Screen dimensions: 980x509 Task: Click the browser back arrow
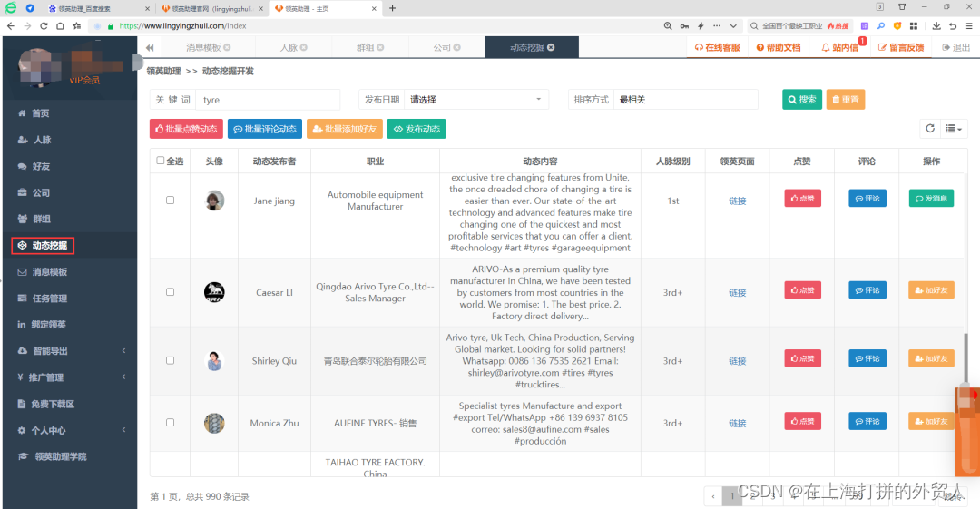pyautogui.click(x=11, y=25)
